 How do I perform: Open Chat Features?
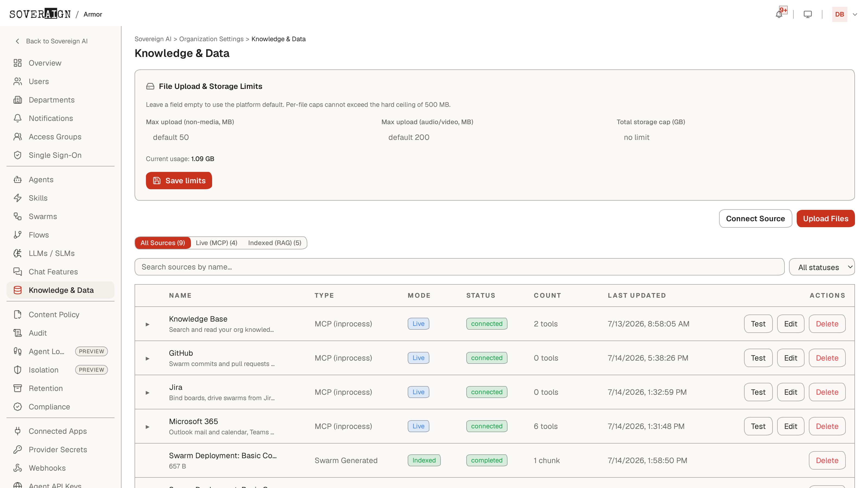point(60,271)
